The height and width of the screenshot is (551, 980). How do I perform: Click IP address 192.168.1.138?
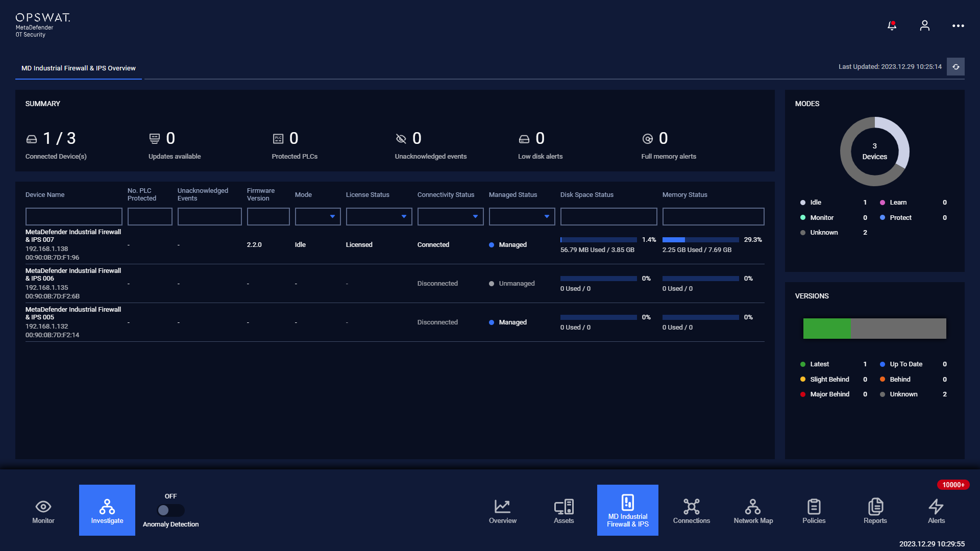pos(46,249)
